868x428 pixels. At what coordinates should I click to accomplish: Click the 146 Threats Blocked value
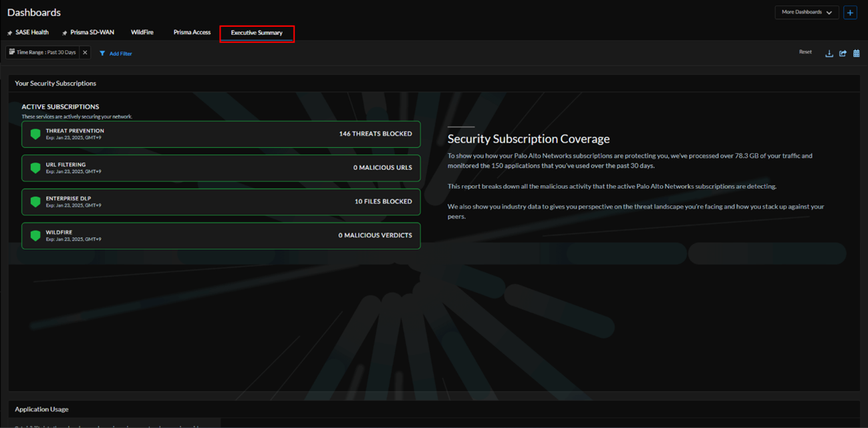point(376,134)
